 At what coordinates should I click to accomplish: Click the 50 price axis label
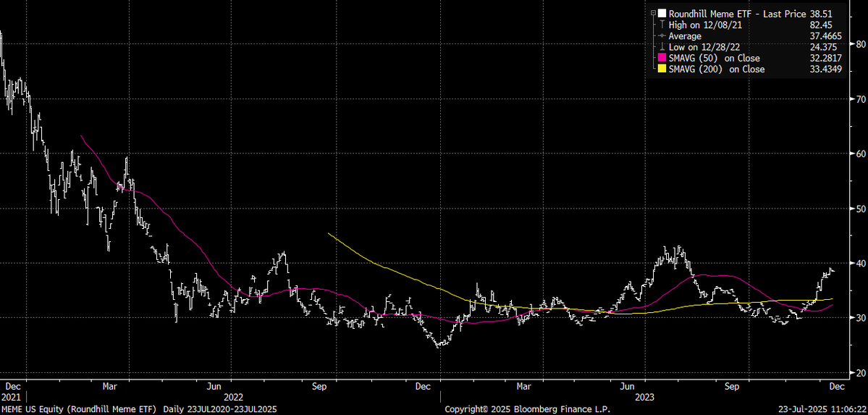click(x=860, y=209)
